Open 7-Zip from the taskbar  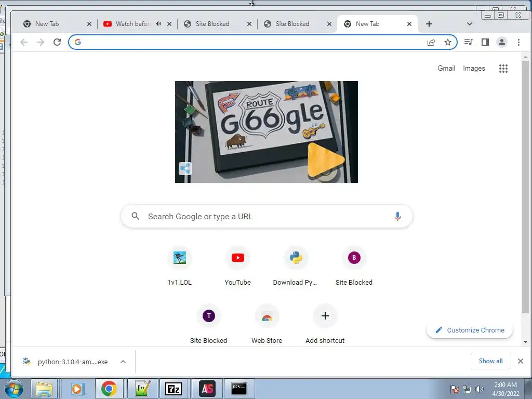(174, 389)
